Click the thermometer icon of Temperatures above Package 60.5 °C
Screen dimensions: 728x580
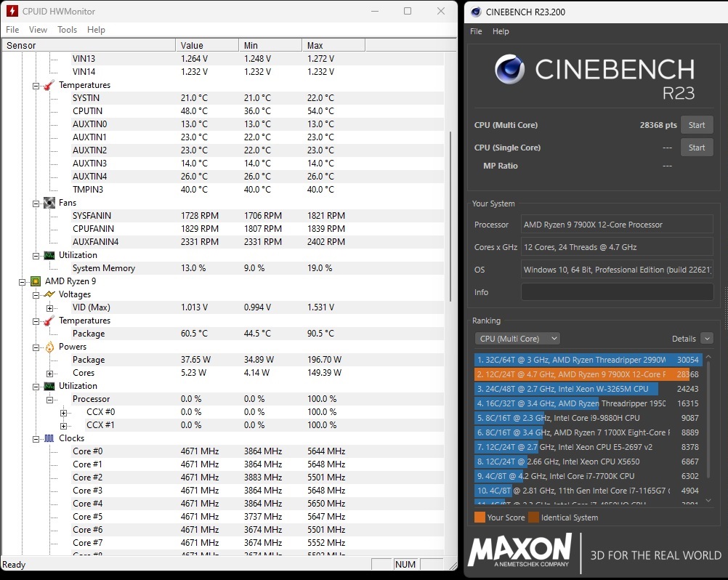coord(49,321)
